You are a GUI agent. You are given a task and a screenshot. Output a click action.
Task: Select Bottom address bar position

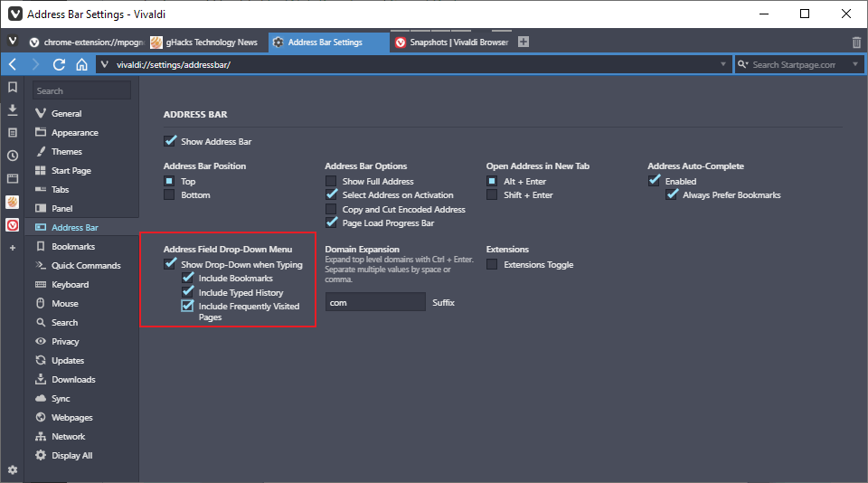pos(169,195)
